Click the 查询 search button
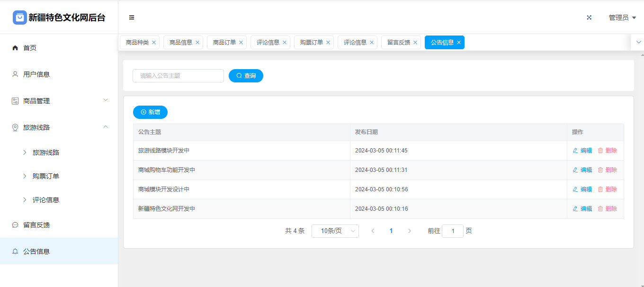The width and height of the screenshot is (644, 287). tap(246, 76)
